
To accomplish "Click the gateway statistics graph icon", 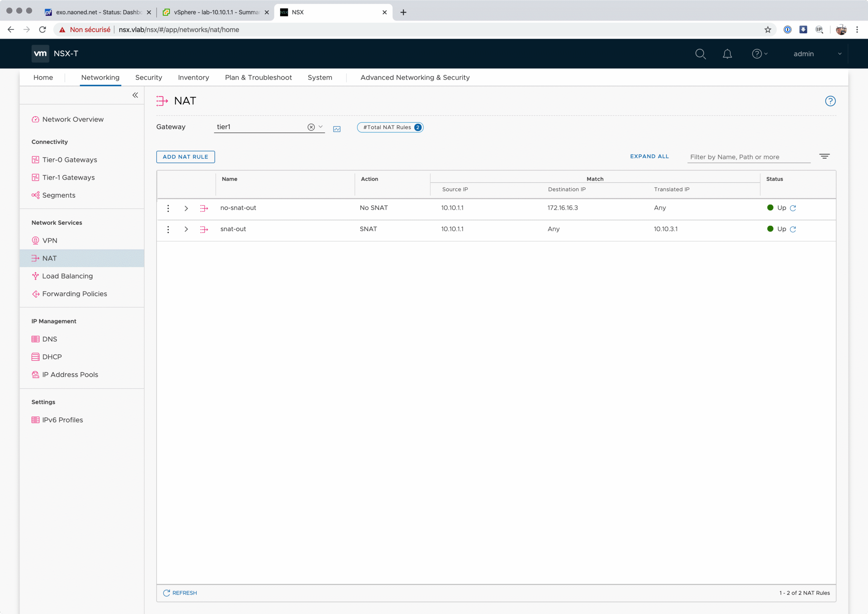I will coord(337,129).
